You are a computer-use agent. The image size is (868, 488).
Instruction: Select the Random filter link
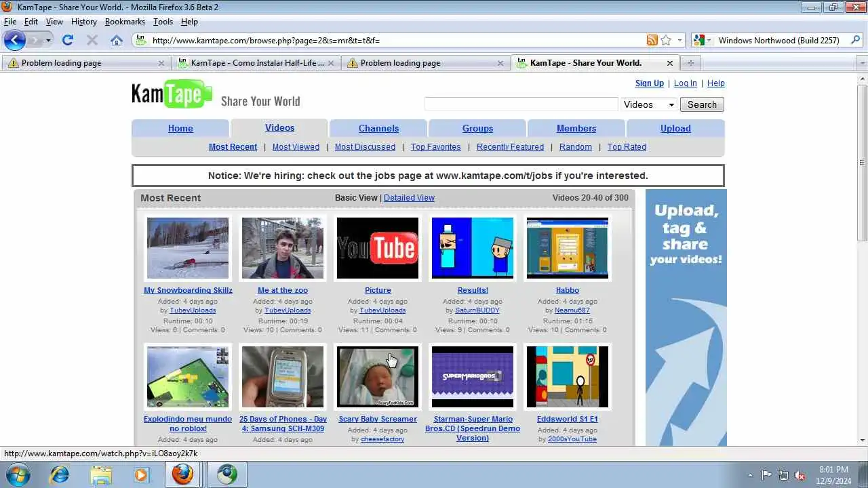pyautogui.click(x=576, y=147)
